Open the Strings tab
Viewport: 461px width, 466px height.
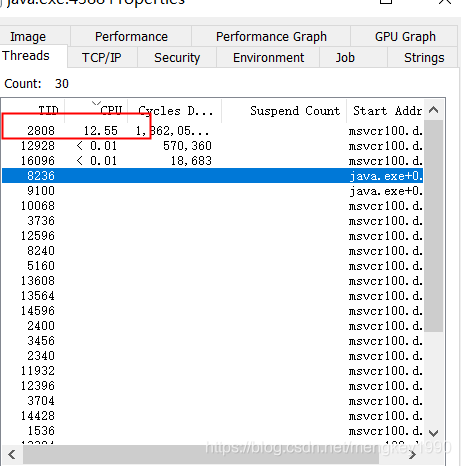click(x=423, y=58)
